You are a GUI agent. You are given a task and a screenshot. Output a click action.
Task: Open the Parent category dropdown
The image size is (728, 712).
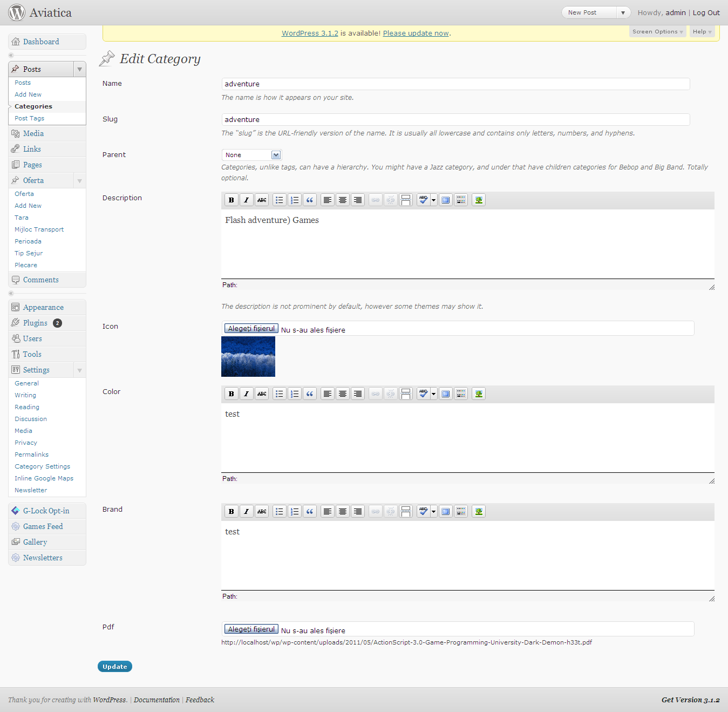(276, 155)
